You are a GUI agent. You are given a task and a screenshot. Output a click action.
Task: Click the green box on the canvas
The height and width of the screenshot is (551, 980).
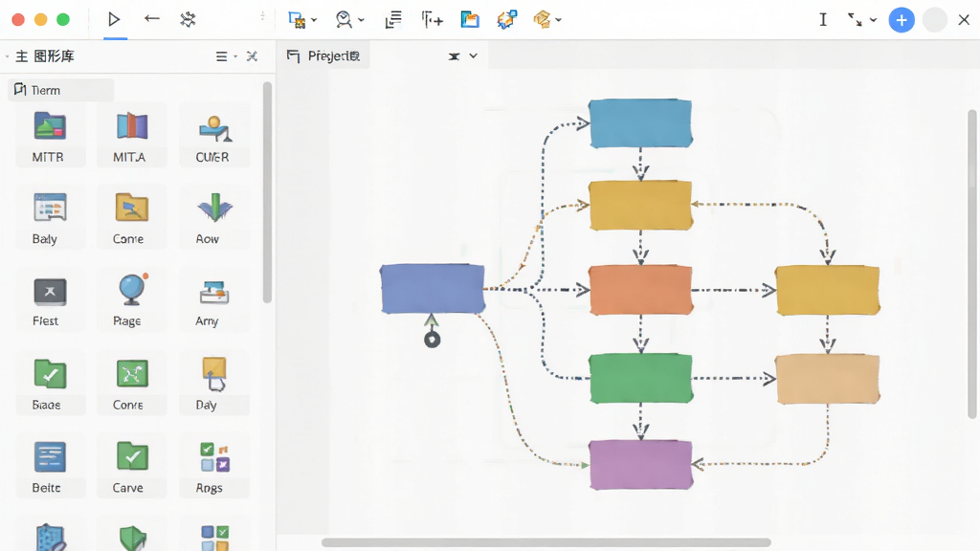pyautogui.click(x=640, y=378)
